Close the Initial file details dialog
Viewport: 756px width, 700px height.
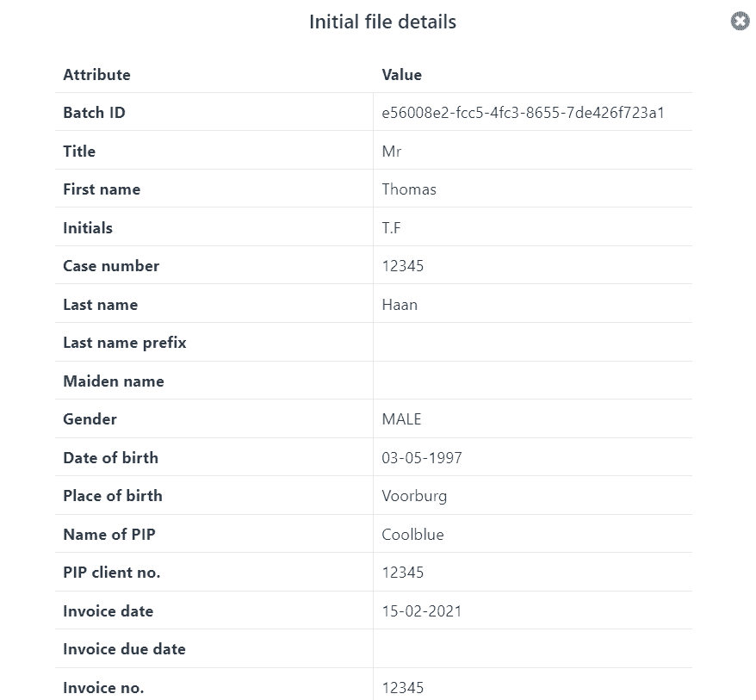coord(741,22)
